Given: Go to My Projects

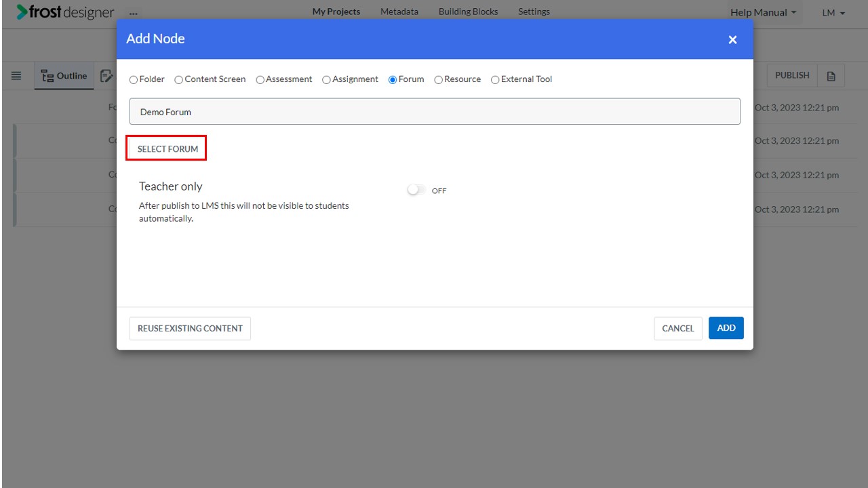Looking at the screenshot, I should pyautogui.click(x=336, y=12).
